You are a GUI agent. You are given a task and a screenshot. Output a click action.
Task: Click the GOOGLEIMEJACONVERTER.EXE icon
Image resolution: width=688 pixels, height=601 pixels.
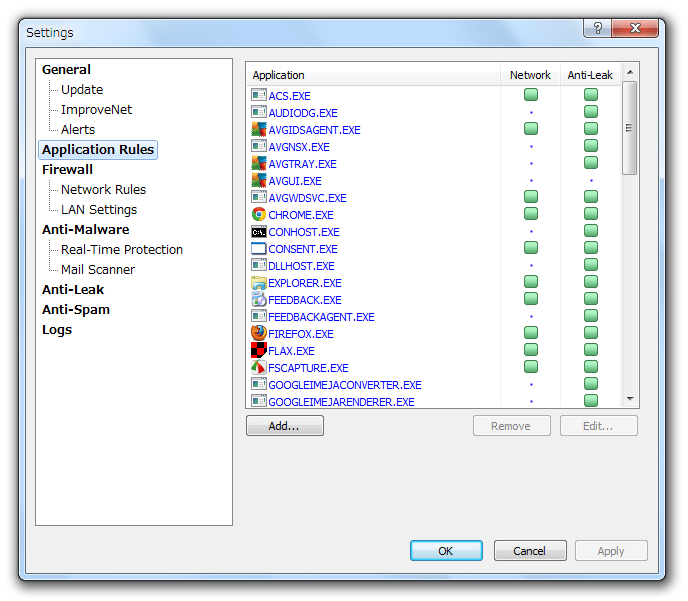point(258,385)
